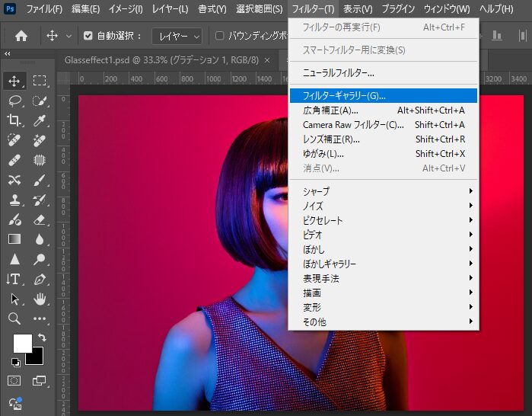
Task: Expand the ぼかしギャラリー submenu
Action: 384,264
